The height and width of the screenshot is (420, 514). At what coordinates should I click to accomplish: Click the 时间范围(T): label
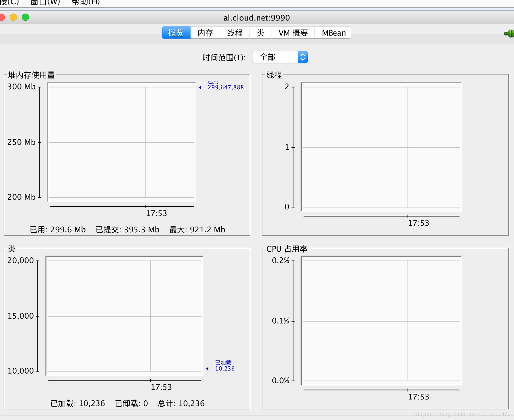point(224,57)
